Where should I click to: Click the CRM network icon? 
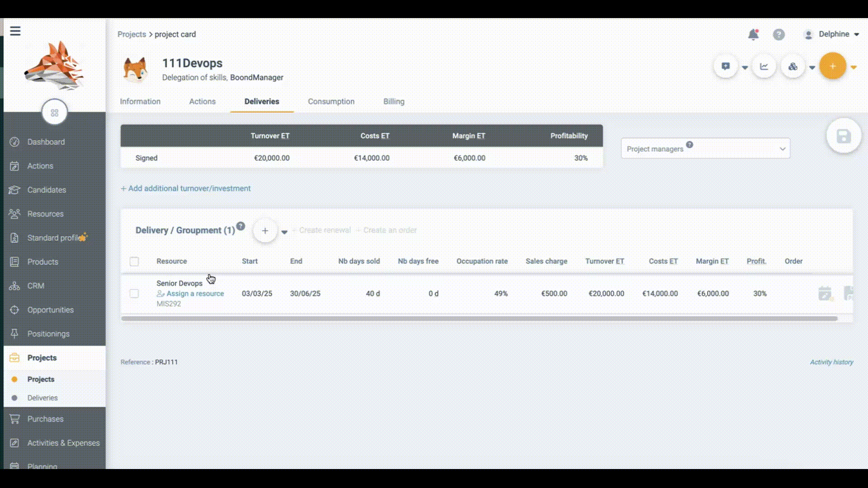coord(14,286)
